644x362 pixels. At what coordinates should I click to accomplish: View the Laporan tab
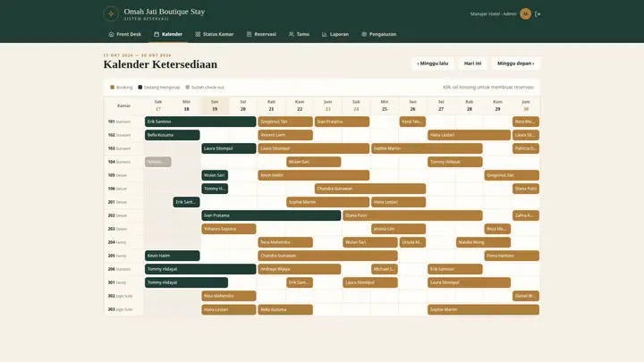[335, 34]
